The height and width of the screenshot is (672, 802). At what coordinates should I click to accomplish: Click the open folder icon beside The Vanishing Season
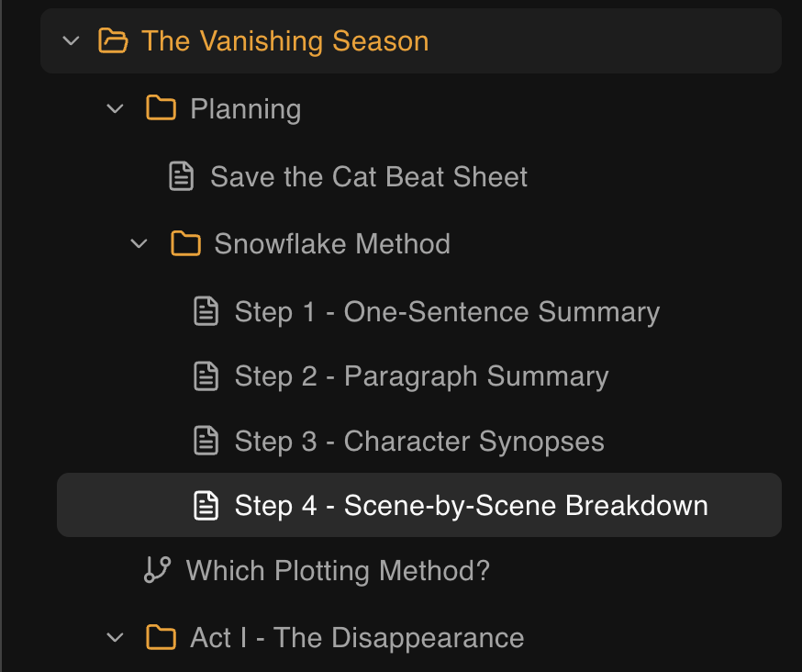click(x=113, y=40)
